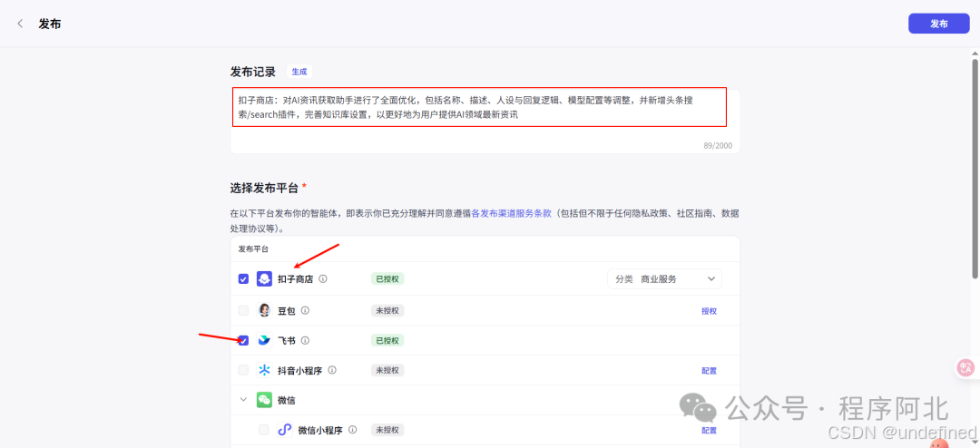Click the floating translate icon at right edge

(966, 368)
